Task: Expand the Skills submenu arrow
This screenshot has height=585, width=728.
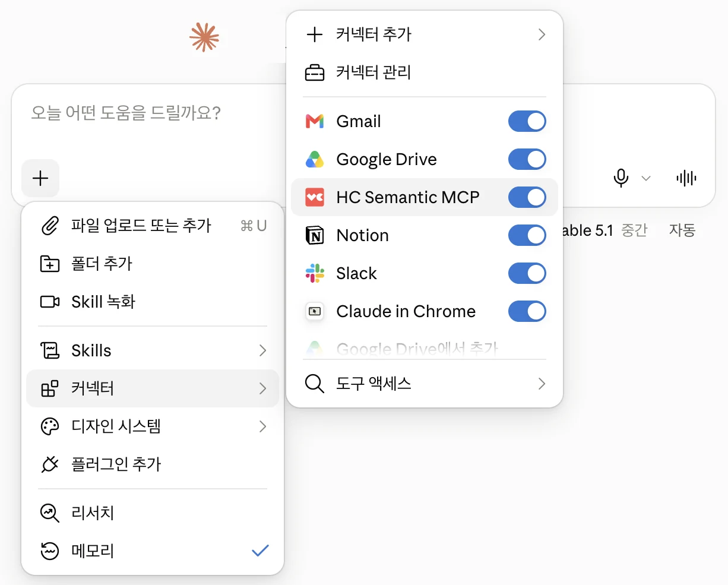Action: coord(262,350)
